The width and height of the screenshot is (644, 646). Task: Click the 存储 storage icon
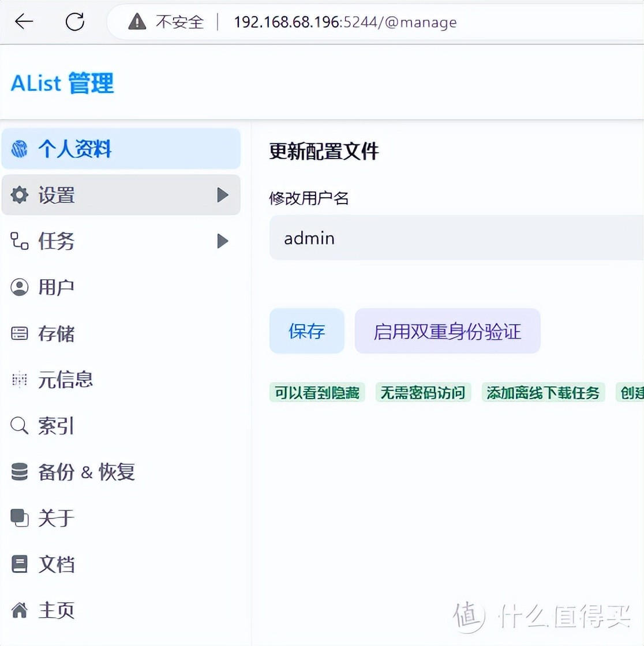coord(20,333)
